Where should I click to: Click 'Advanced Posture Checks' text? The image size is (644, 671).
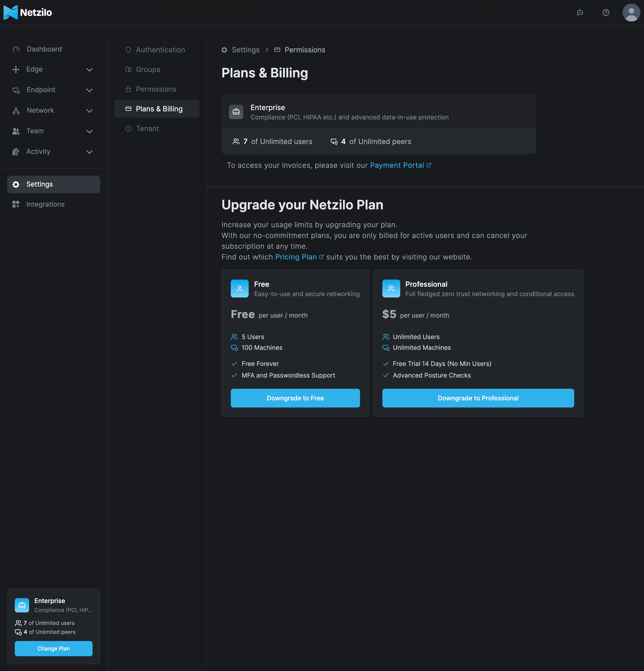point(432,376)
